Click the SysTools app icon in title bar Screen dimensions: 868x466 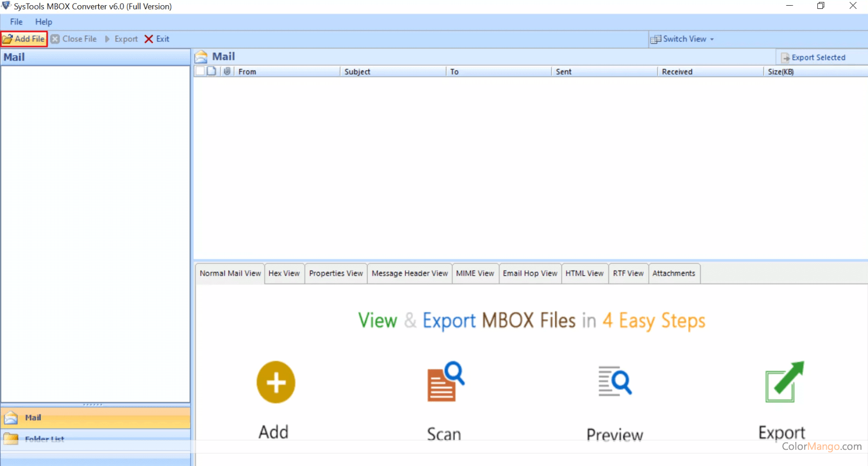pos(6,6)
